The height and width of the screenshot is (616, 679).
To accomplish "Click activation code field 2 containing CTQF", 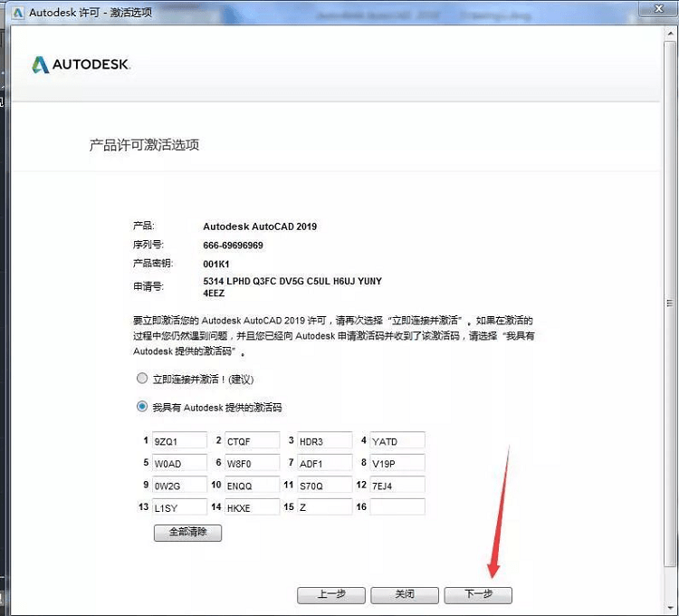I will pyautogui.click(x=253, y=440).
